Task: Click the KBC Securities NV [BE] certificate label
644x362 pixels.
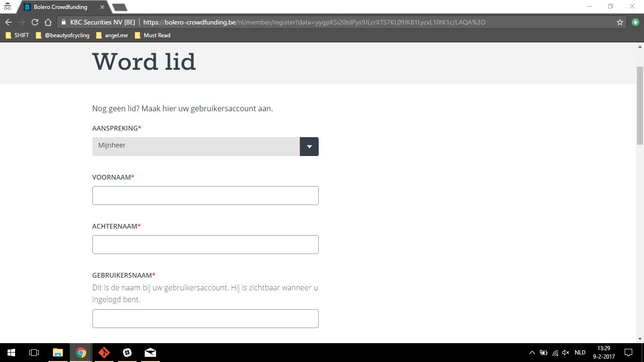Action: point(103,22)
